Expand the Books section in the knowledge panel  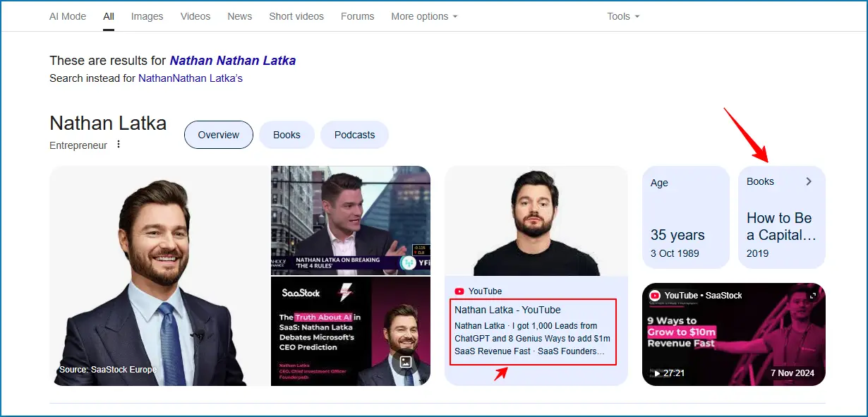809,181
